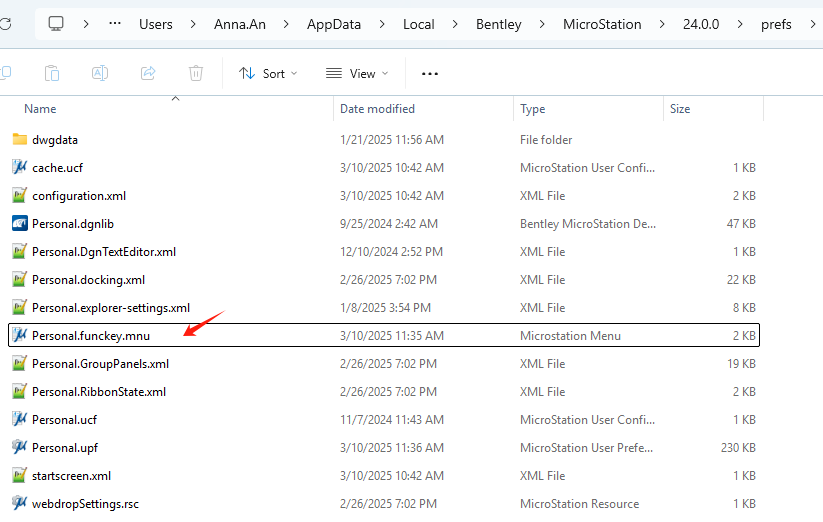Click the 22 KB size cell
Screen dimensions: 823x522
pyautogui.click(x=741, y=280)
